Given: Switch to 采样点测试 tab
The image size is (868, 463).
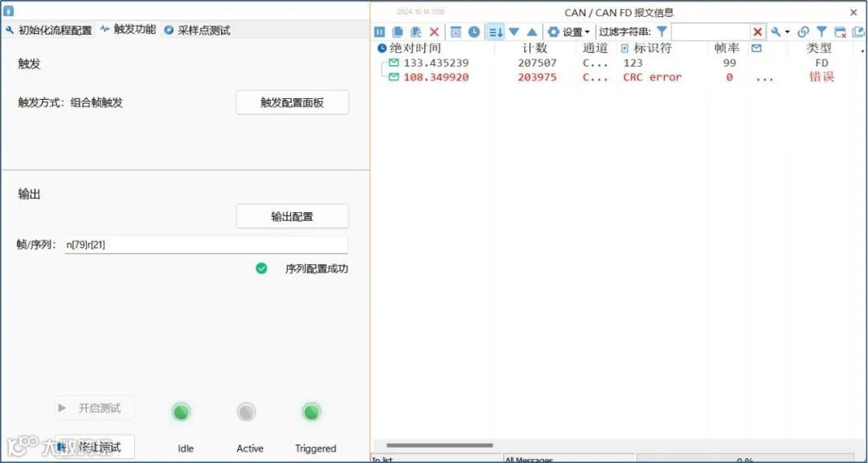Looking at the screenshot, I should point(197,30).
